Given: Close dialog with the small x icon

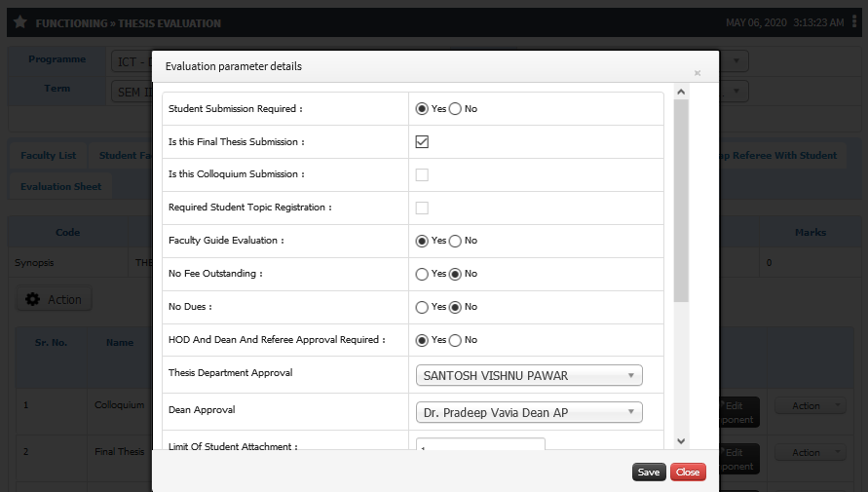Looking at the screenshot, I should (x=698, y=73).
